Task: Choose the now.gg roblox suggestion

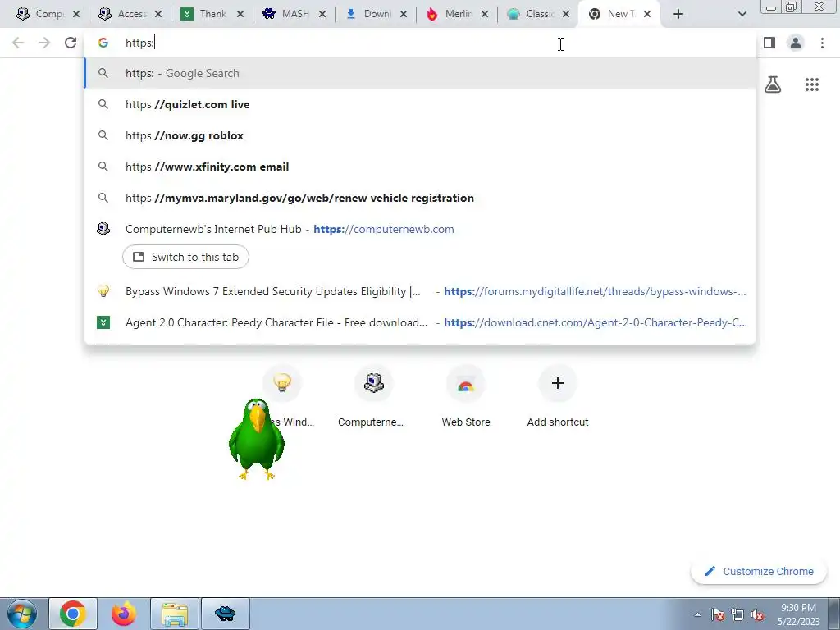Action: pos(420,135)
